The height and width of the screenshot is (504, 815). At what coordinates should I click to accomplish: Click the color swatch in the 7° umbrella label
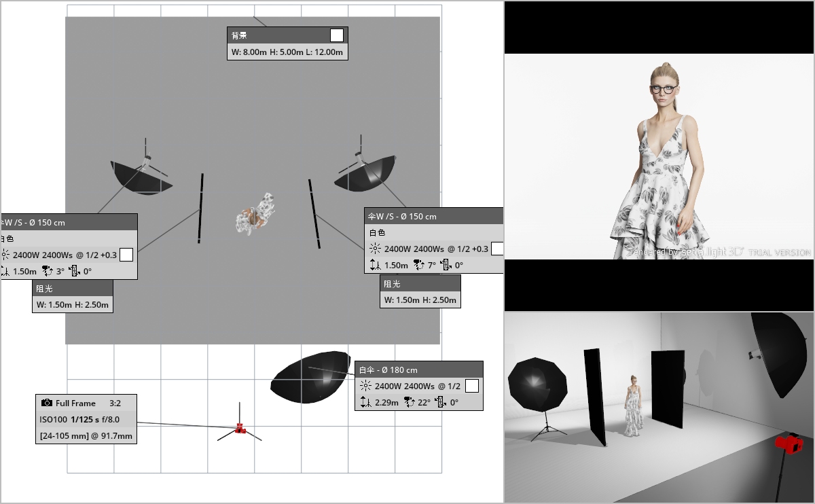click(496, 249)
